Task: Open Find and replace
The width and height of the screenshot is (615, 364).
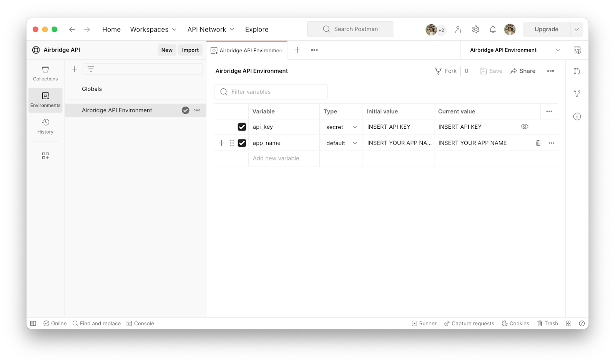Action: [x=96, y=324]
